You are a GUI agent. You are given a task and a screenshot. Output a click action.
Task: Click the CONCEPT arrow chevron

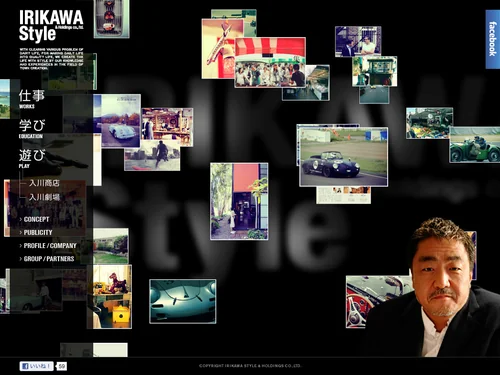tap(21, 219)
